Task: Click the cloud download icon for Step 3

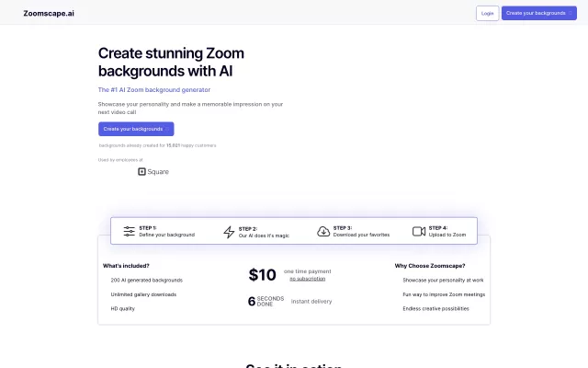Action: pyautogui.click(x=323, y=231)
